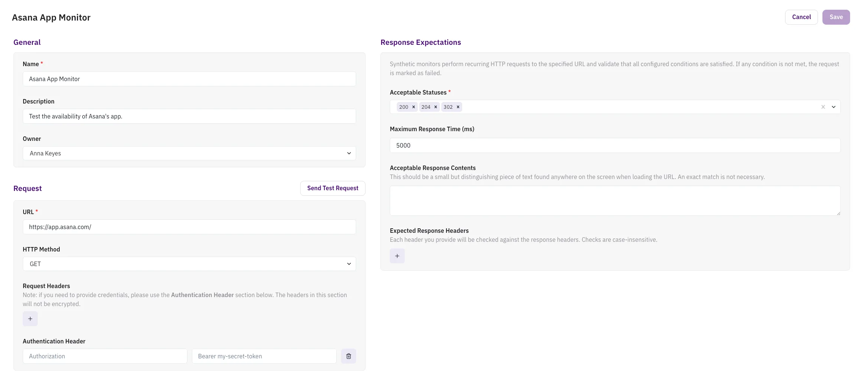The width and height of the screenshot is (868, 386).
Task: Open the Owner dropdown
Action: click(x=189, y=153)
